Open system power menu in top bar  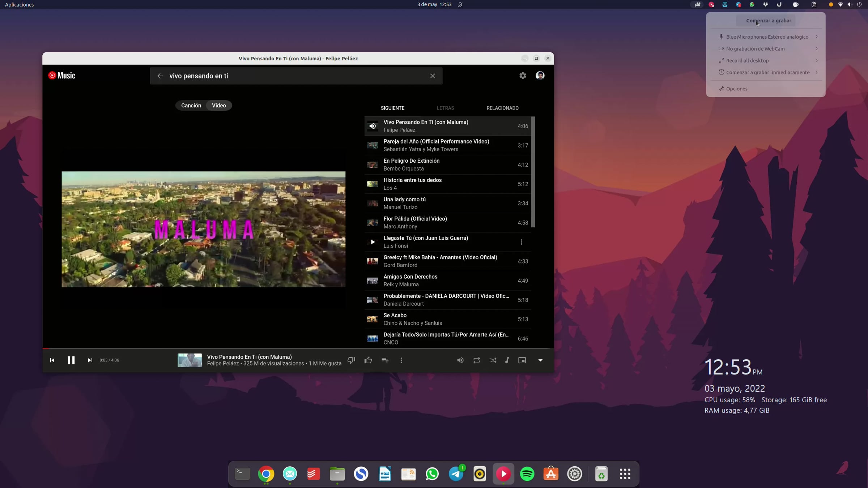pyautogui.click(x=859, y=5)
